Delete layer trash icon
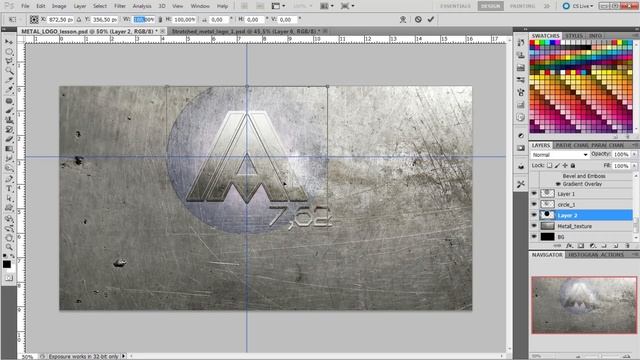Screen dimensions: 640x360 coord(627,246)
